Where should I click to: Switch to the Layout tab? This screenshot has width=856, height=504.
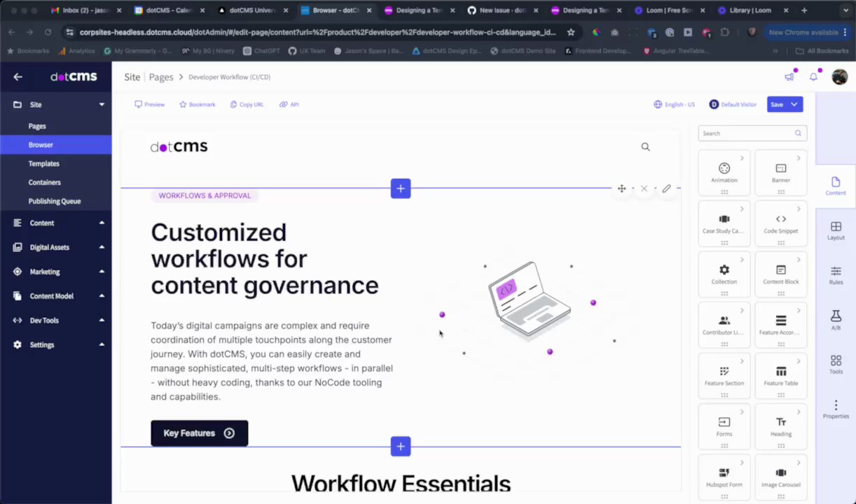tap(836, 230)
